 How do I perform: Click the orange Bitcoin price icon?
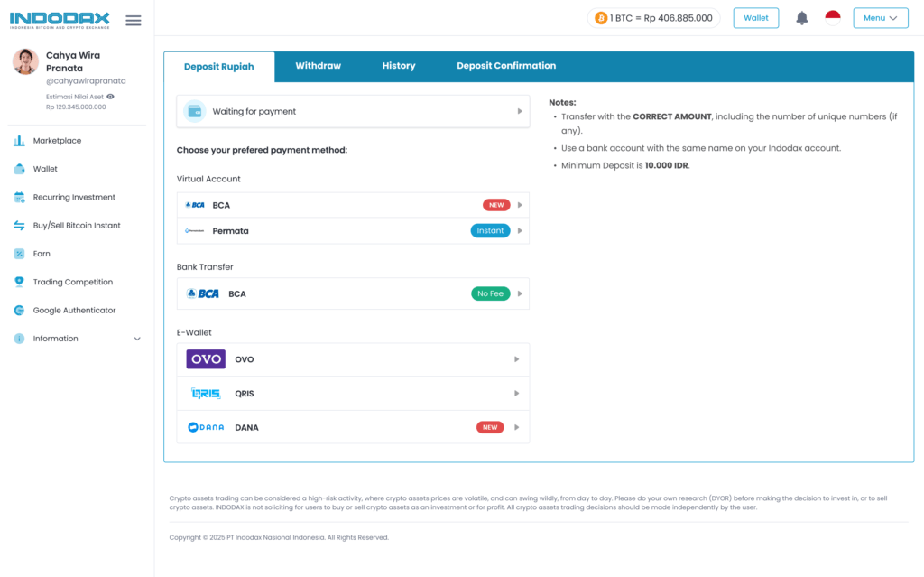click(x=600, y=18)
